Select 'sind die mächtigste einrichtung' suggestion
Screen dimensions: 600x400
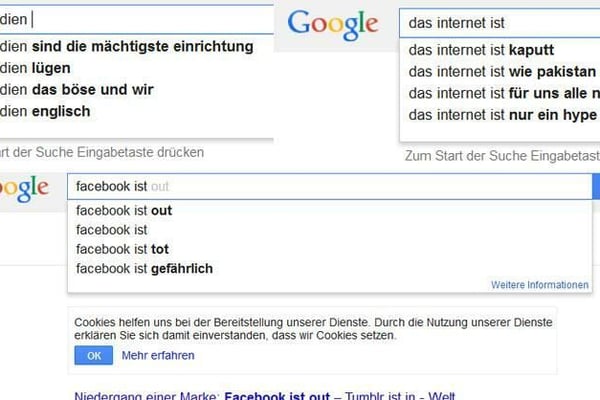127,47
